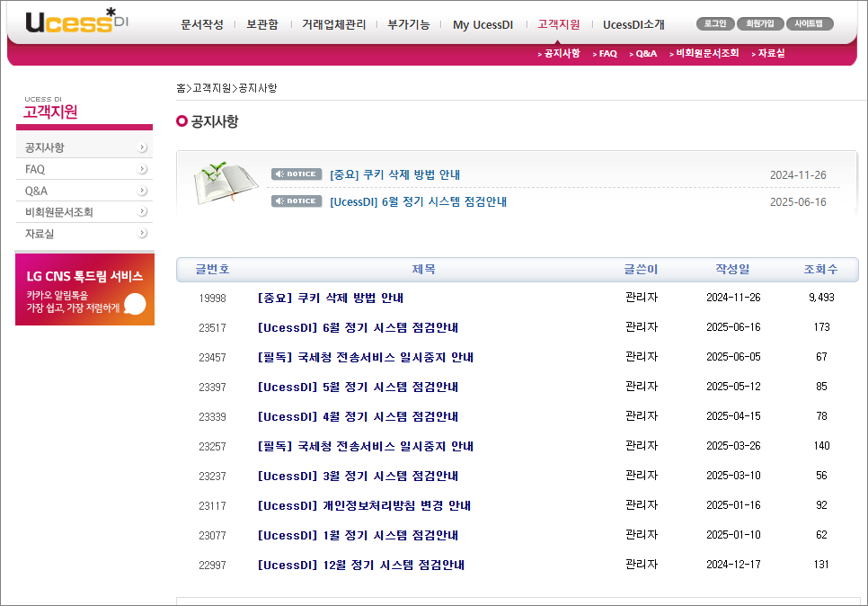
Task: Click the 홈>고객지원>공지사항 breadcrumb
Action: [x=226, y=88]
